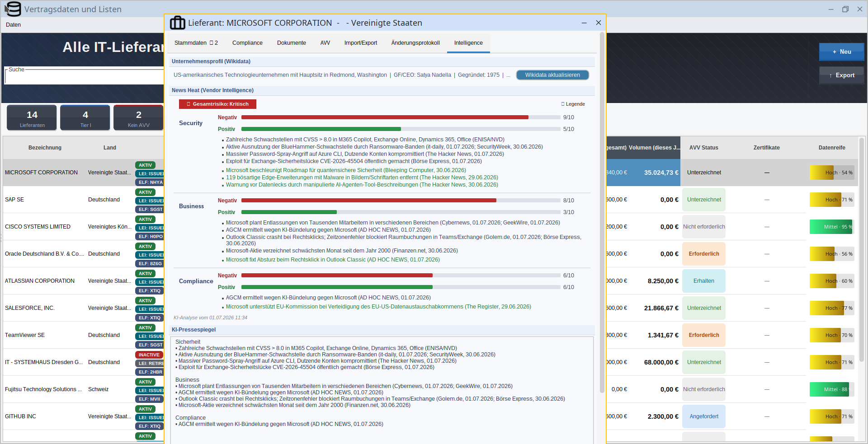Click Compliance Positiv score bar 6/10

(401, 287)
